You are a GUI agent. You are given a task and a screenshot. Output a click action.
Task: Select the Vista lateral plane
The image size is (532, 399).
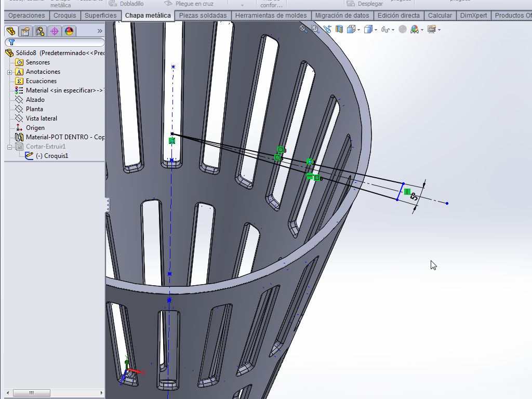pos(42,118)
